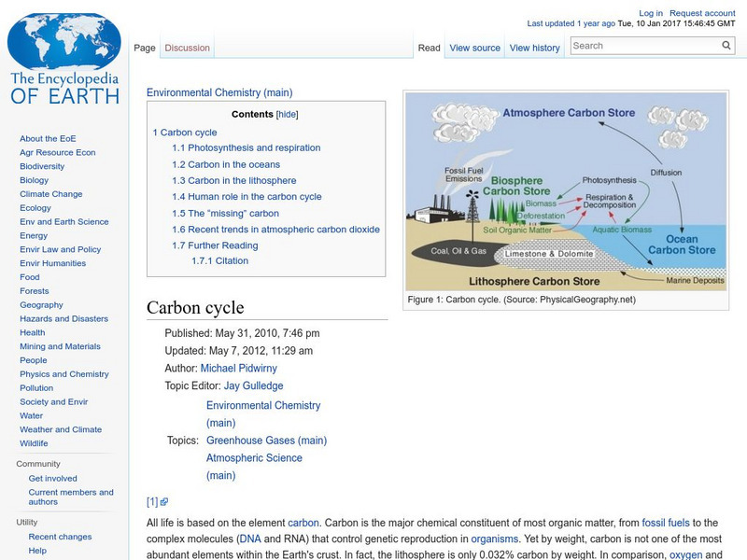Open Health sidebar link

click(x=33, y=332)
